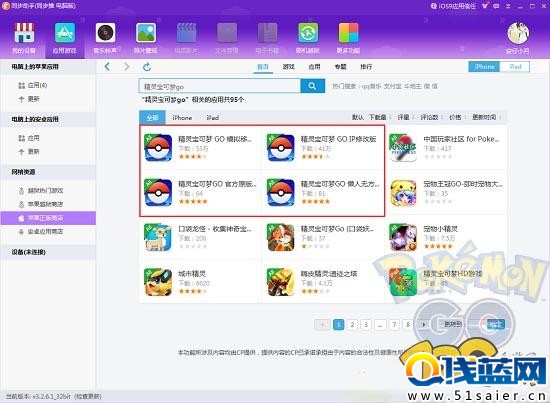
Task: Switch device toggle to iPad
Action: (x=515, y=67)
